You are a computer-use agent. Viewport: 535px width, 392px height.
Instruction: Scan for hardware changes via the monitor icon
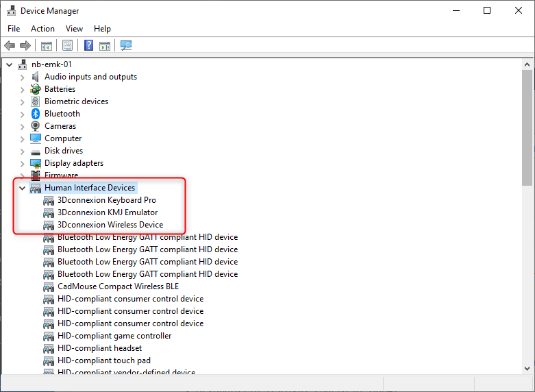[x=126, y=46]
